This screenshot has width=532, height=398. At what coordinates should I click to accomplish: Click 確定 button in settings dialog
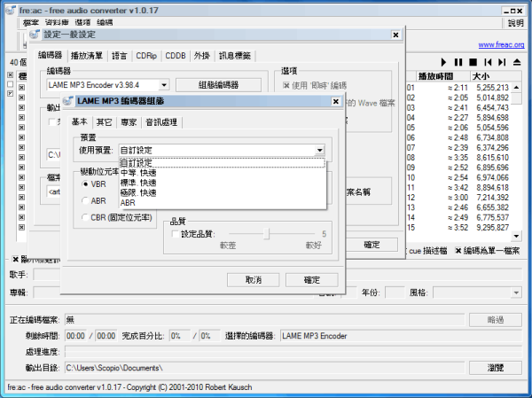point(372,245)
